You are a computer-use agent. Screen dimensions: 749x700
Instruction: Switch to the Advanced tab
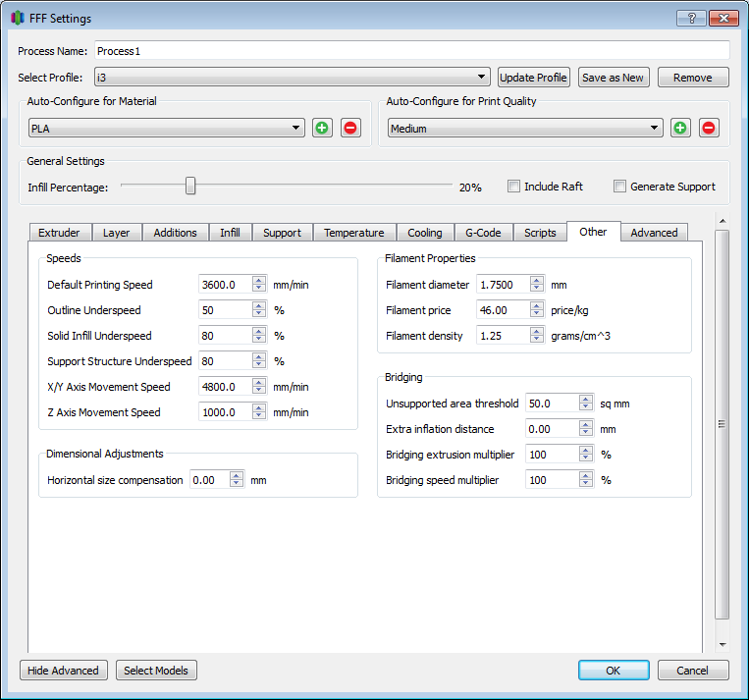click(x=655, y=233)
